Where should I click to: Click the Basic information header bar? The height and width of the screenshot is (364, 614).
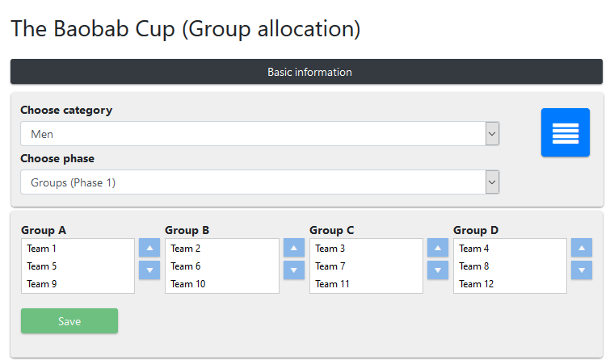tap(307, 72)
